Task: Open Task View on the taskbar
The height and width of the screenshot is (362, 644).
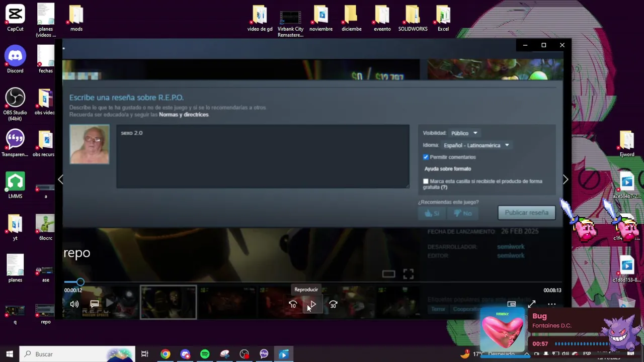Action: coord(144,354)
